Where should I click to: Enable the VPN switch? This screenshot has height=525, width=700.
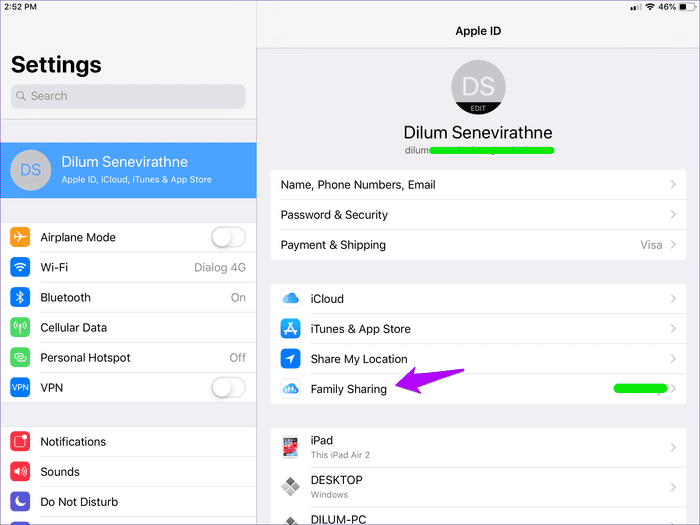click(x=228, y=387)
